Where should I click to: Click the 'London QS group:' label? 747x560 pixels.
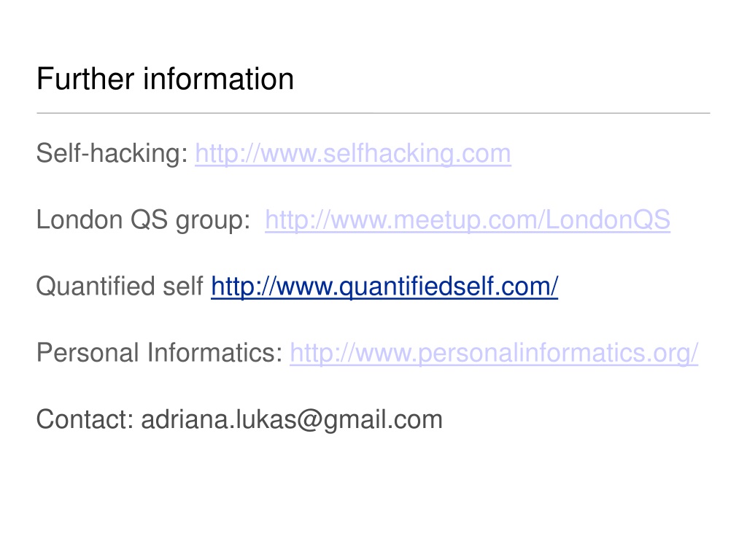[x=144, y=220]
